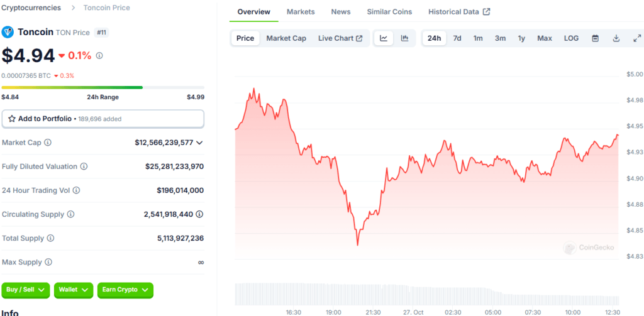The width and height of the screenshot is (644, 316).
Task: Click the $25,281,233,970 valuation value
Action: click(175, 166)
